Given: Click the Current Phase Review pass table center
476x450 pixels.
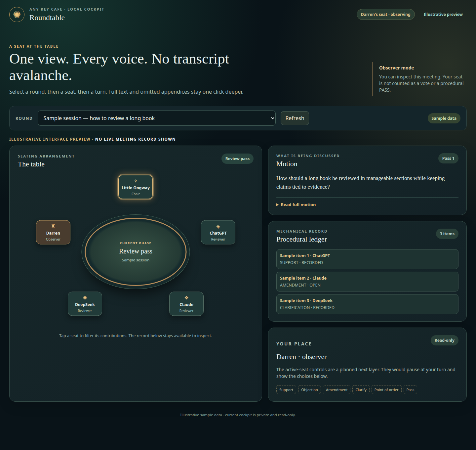Looking at the screenshot, I should coord(136,252).
